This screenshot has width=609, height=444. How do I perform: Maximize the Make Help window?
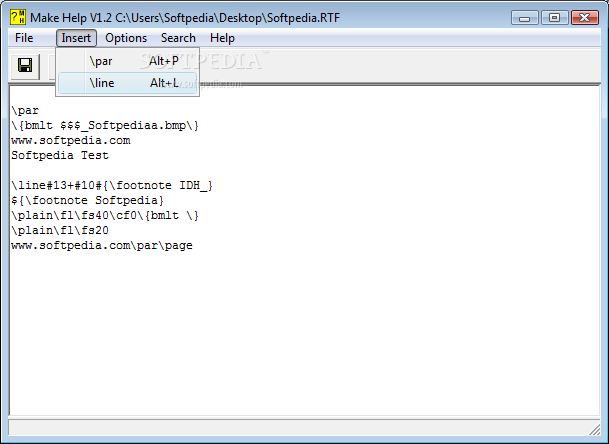click(x=555, y=18)
